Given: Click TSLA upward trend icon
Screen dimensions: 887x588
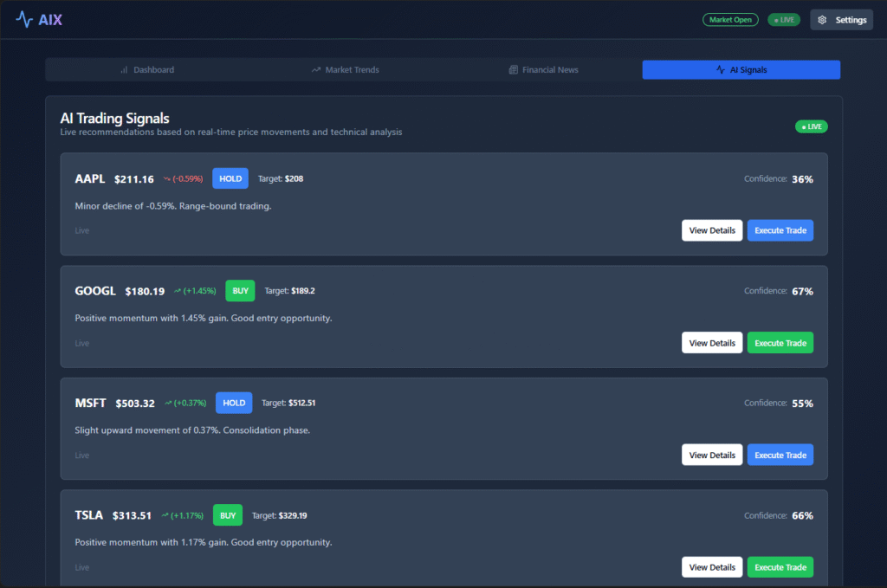Looking at the screenshot, I should (x=165, y=515).
